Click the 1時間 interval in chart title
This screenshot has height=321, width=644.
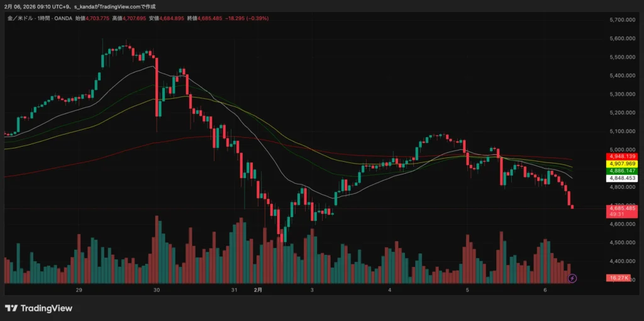click(42, 19)
